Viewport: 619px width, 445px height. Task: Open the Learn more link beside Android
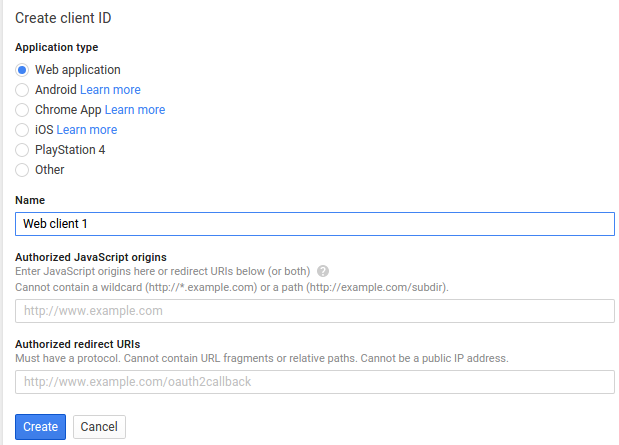pos(110,90)
